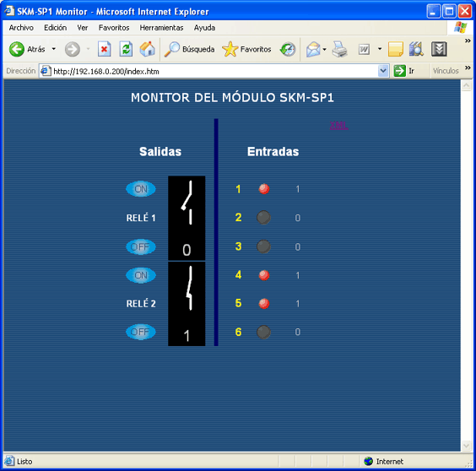Turn RELÉ 2 on with the ON button
Screen dimensions: 476x471
(x=141, y=275)
